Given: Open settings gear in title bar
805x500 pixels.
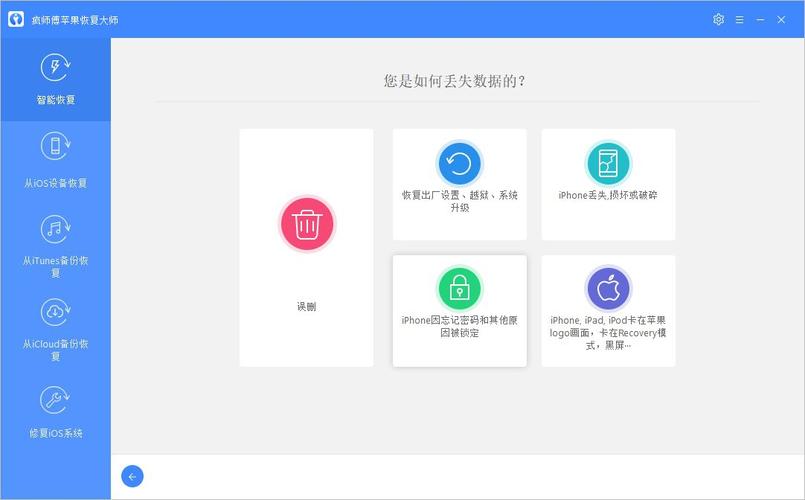Looking at the screenshot, I should click(718, 20).
